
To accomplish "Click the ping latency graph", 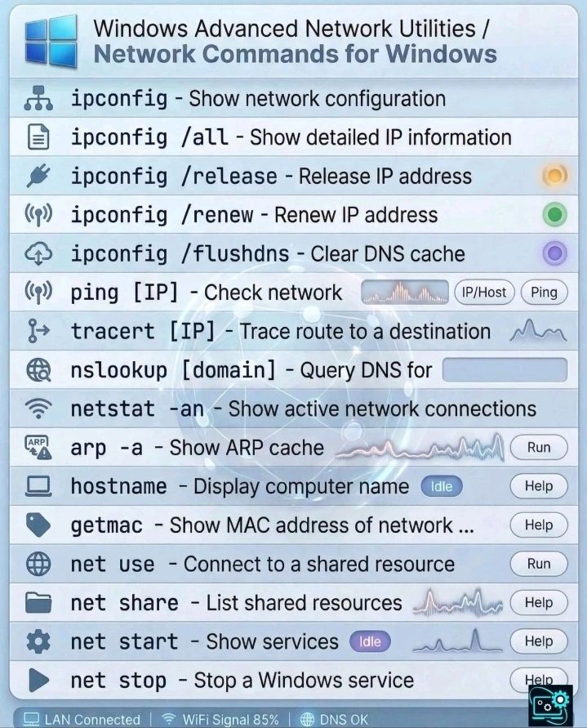I will pyautogui.click(x=405, y=292).
